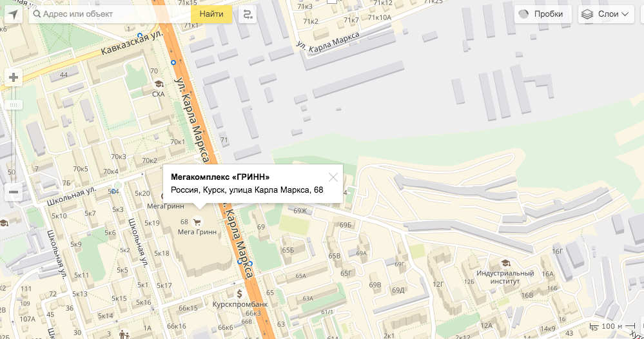Click building number 70к1
Screen dimensions: 644x339
[x=177, y=142]
